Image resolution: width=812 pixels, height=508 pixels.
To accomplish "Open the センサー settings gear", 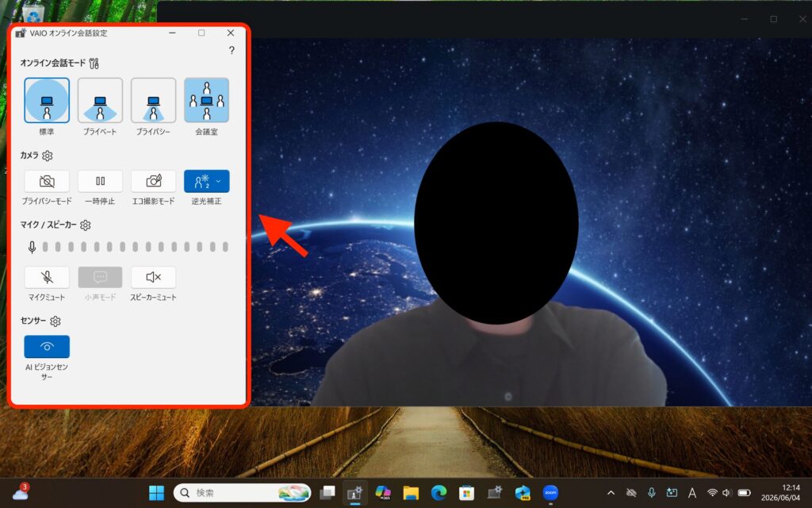I will [56, 321].
